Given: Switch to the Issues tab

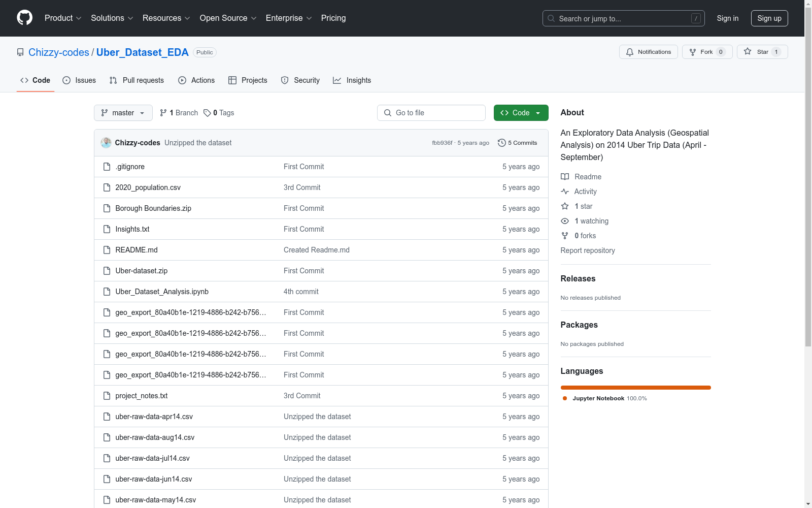Looking at the screenshot, I should click(x=79, y=80).
